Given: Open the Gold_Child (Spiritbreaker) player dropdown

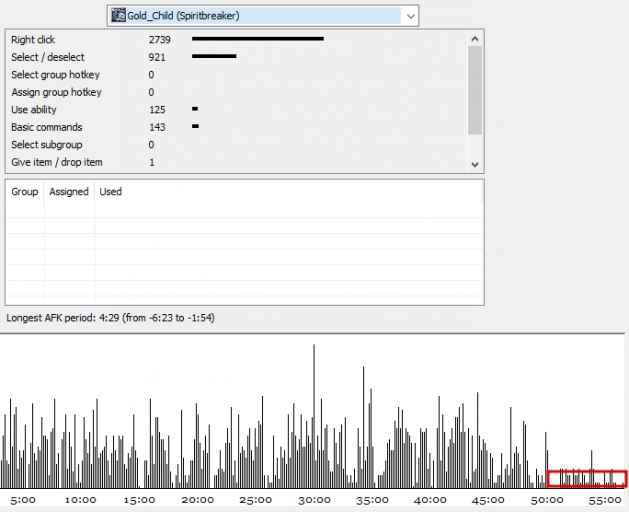Looking at the screenshot, I should 263,16.
